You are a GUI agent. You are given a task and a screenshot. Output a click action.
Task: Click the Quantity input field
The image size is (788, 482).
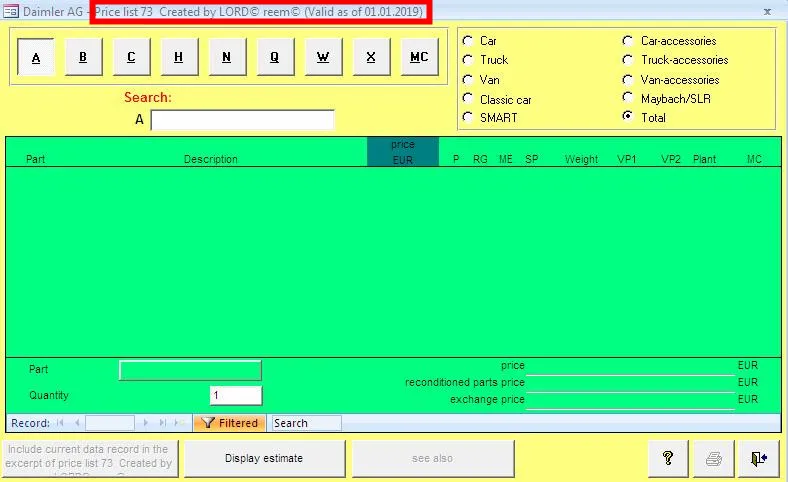coord(236,396)
